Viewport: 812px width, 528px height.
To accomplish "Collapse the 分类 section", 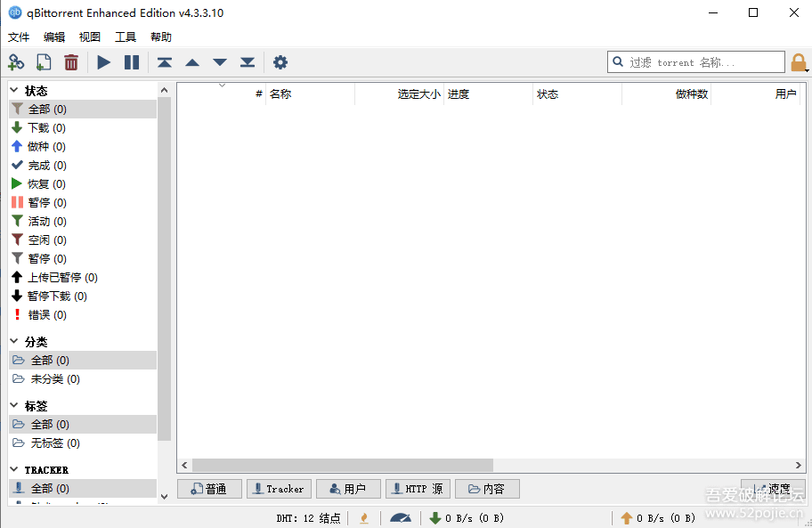I will tap(14, 341).
